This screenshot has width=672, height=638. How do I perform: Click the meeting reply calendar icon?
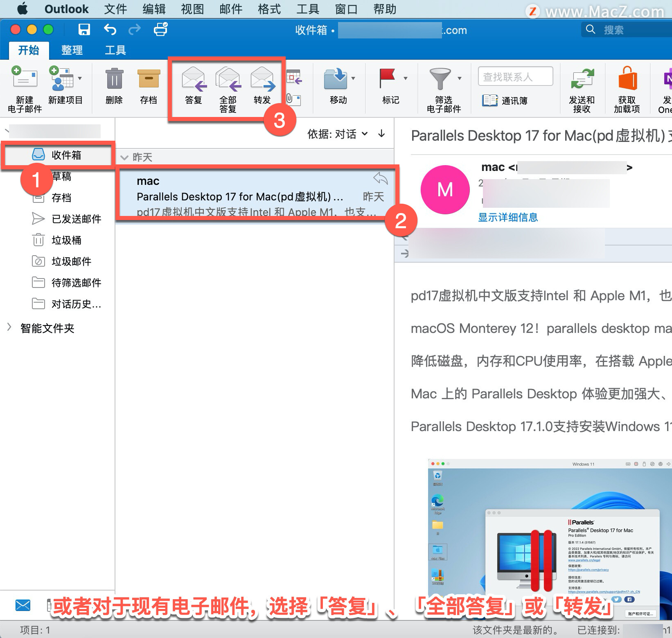click(294, 77)
